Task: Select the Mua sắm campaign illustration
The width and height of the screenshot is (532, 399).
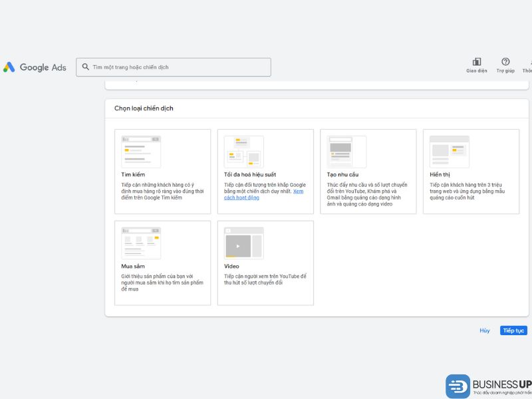Action: click(141, 243)
